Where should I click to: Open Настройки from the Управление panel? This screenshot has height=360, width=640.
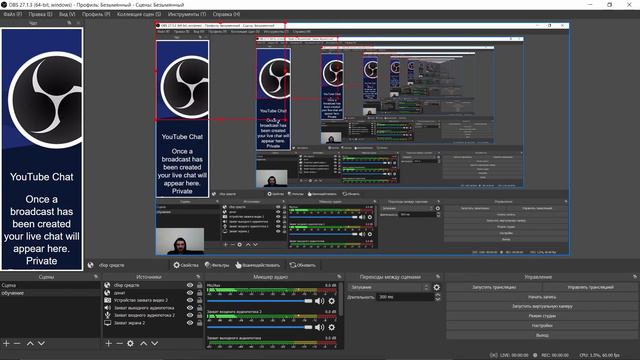pyautogui.click(x=542, y=325)
